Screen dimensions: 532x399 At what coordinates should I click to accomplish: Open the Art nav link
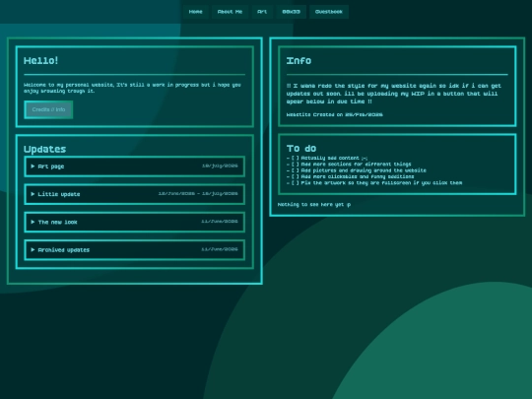click(x=262, y=12)
